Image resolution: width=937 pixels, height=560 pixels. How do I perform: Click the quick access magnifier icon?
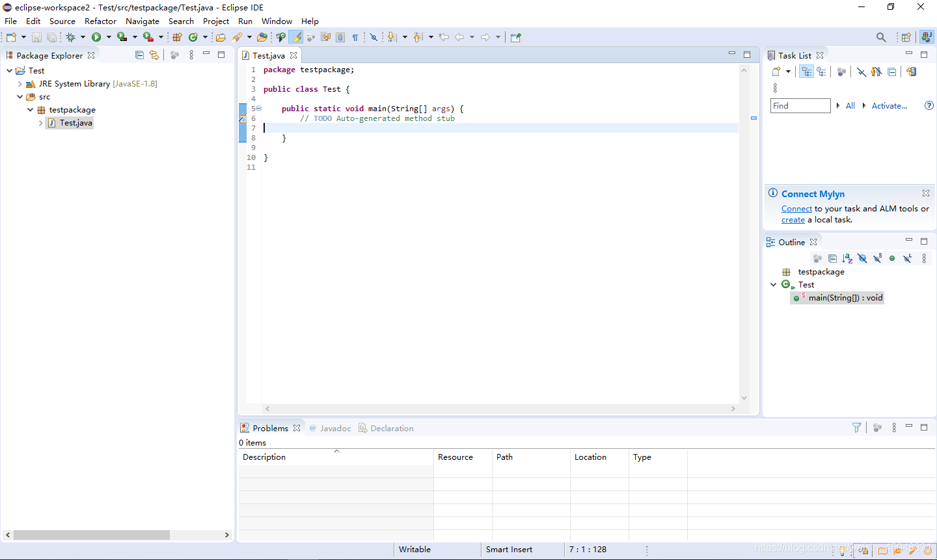[881, 37]
